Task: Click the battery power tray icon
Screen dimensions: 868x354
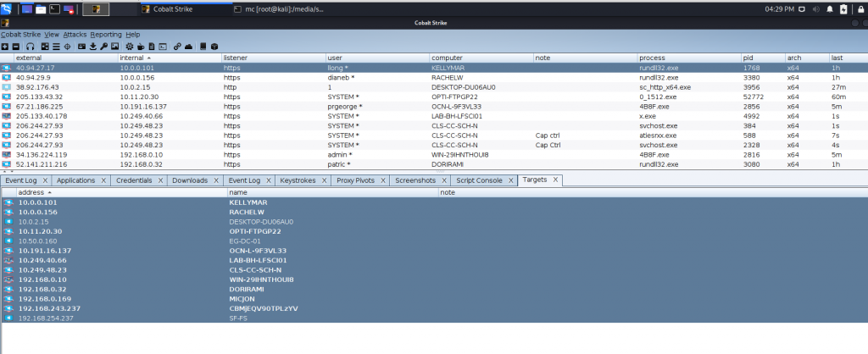Action: (843, 8)
